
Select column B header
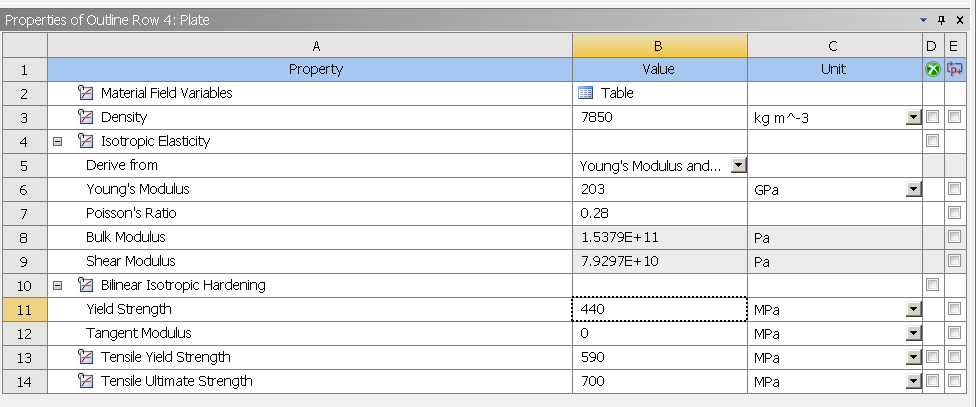pyautogui.click(x=660, y=45)
